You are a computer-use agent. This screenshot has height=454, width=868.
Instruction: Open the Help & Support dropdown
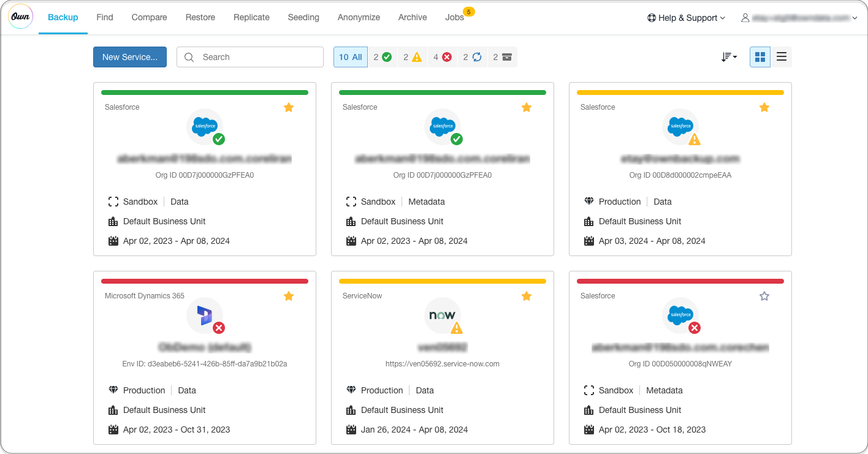tap(686, 18)
